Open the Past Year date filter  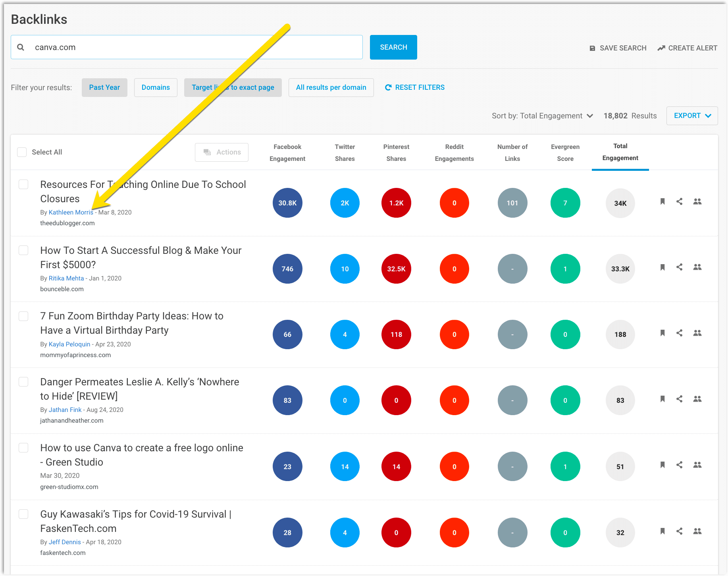pyautogui.click(x=104, y=87)
